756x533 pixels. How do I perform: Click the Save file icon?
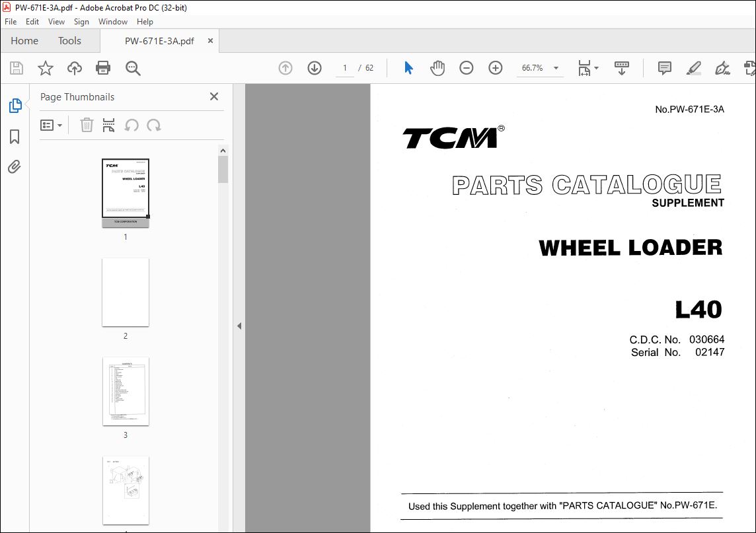[17, 68]
